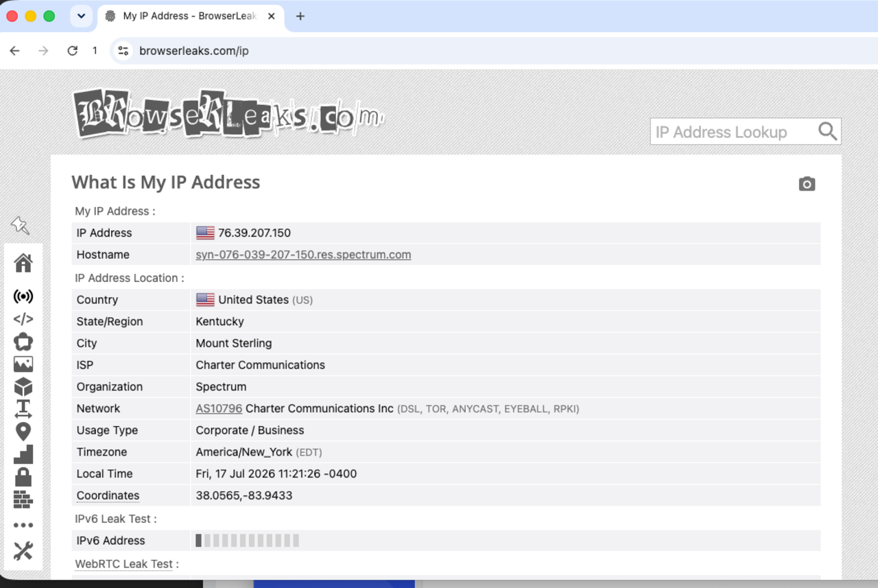The height and width of the screenshot is (588, 878).
Task: Click the Corporate / Business usage value
Action: click(x=250, y=430)
